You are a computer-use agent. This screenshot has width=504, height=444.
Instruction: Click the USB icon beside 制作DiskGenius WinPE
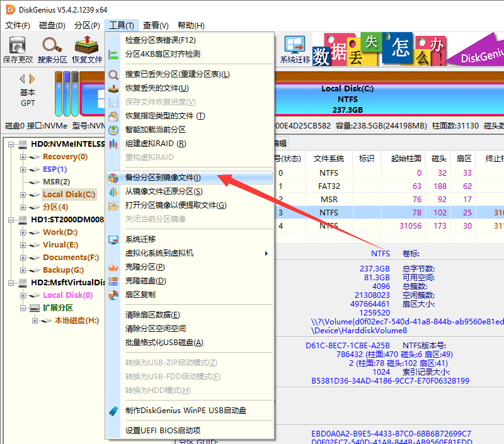pyautogui.click(x=113, y=411)
